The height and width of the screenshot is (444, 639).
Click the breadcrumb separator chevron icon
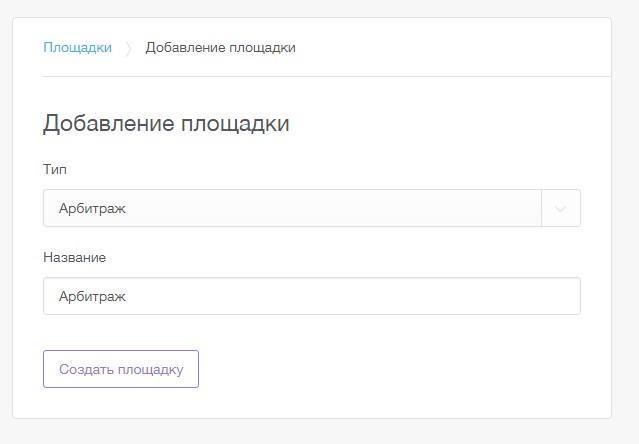pos(129,48)
